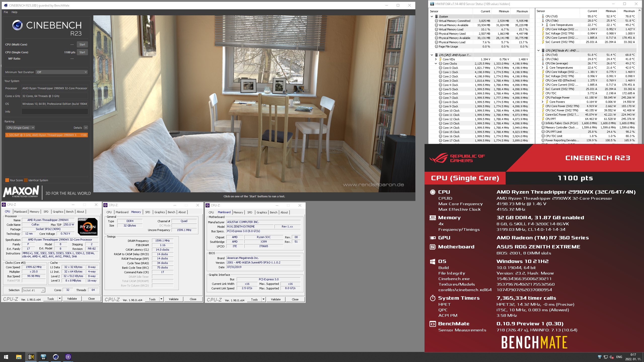The width and height of the screenshot is (644, 362).
Task: Expand the Details arrow in the Ranking section
Action: 86,128
